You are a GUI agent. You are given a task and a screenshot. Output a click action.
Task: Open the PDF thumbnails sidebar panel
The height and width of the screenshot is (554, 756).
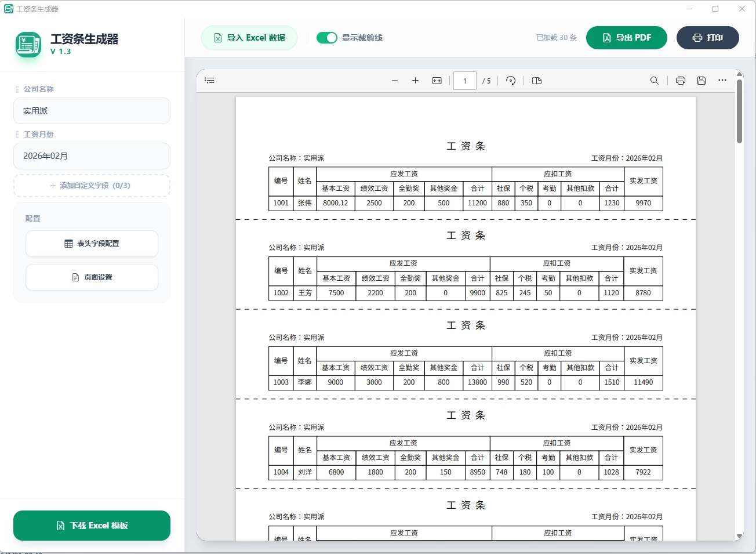[209, 80]
